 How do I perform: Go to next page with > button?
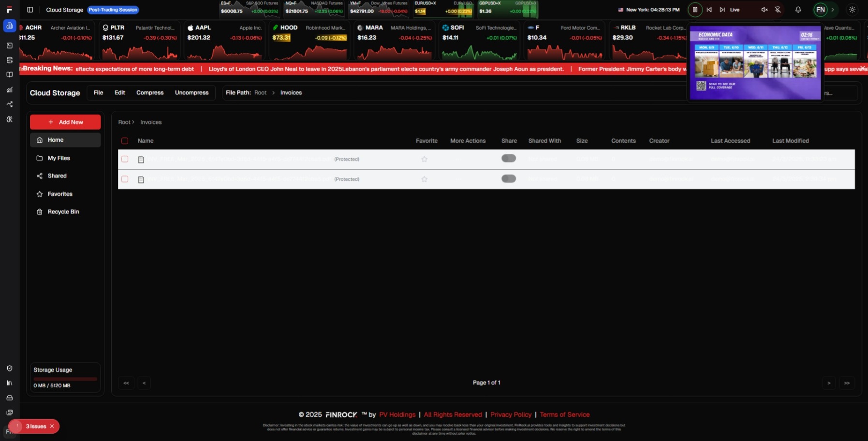coord(829,383)
